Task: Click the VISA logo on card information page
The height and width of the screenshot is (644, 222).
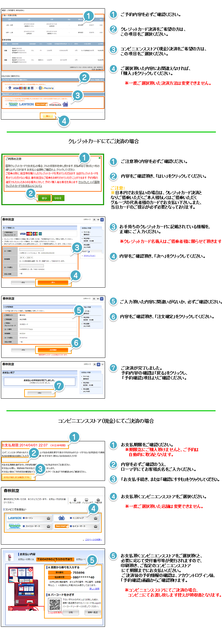Action: pos(23,234)
